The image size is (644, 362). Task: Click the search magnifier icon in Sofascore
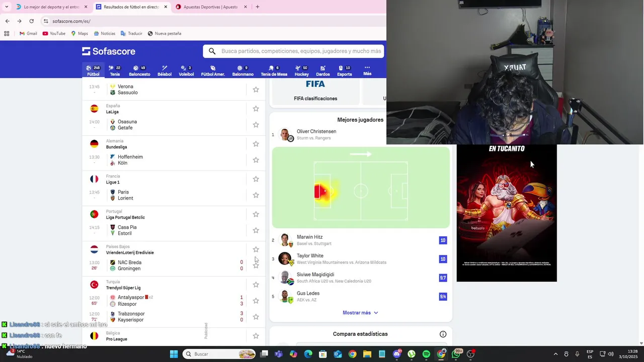212,51
